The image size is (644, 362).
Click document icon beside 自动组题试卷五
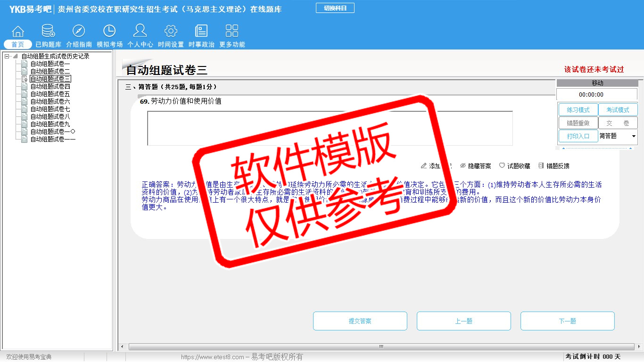point(25,94)
